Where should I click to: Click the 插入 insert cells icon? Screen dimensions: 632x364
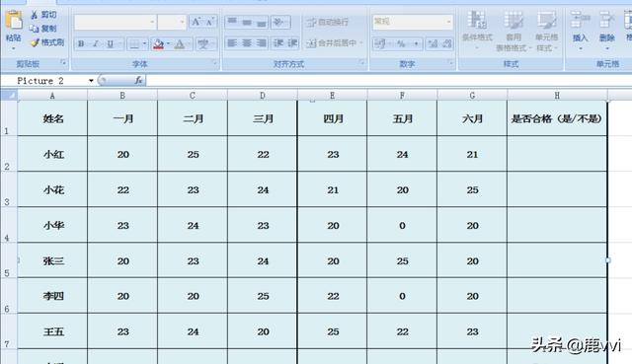pyautogui.click(x=581, y=20)
